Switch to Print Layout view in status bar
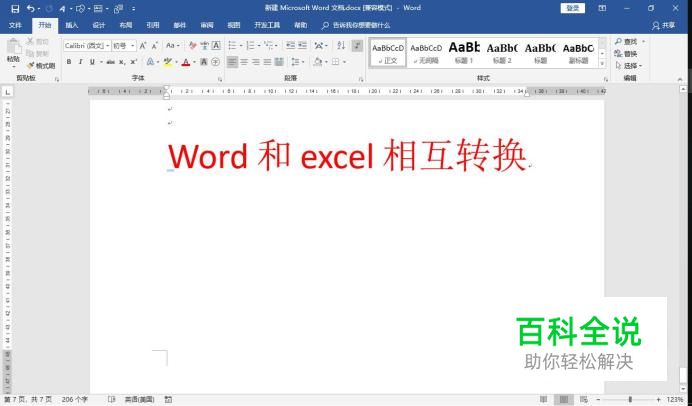Viewport: 692px width, 406px height. [x=564, y=399]
